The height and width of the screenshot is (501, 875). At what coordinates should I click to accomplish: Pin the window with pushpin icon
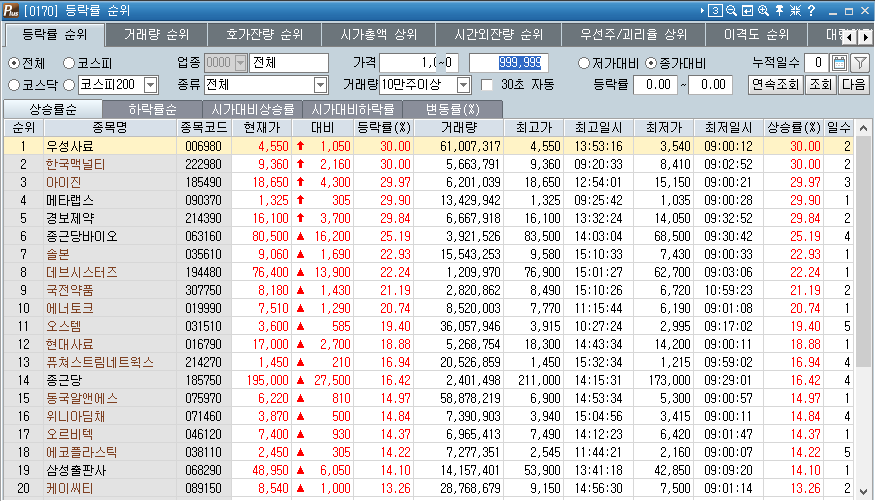[x=780, y=10]
